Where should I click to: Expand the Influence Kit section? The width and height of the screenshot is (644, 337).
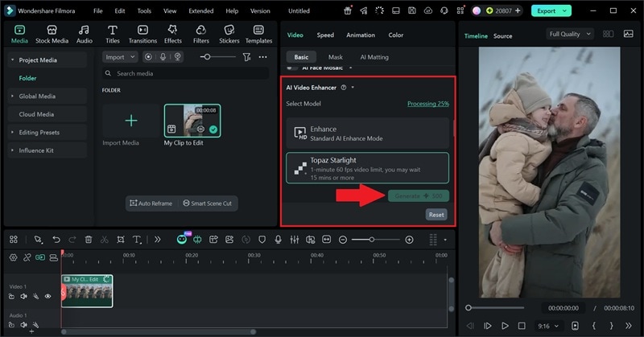[x=12, y=150]
